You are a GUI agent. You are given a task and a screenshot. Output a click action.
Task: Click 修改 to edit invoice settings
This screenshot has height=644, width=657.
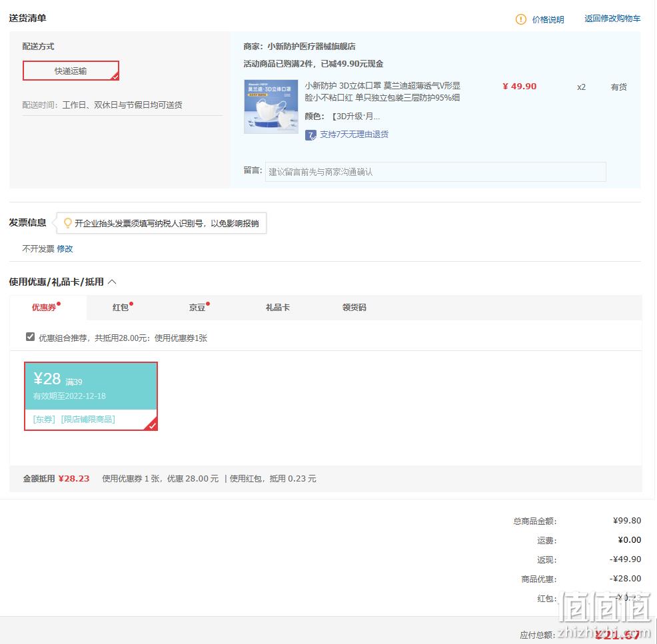point(65,248)
